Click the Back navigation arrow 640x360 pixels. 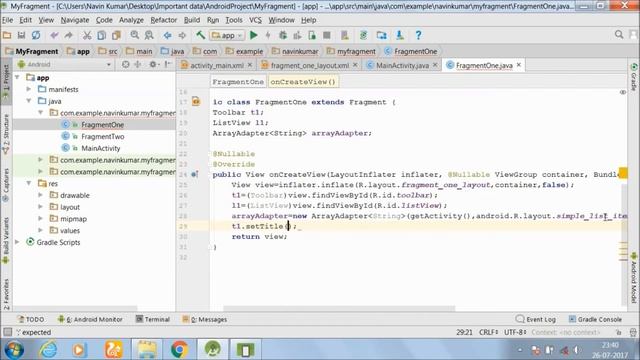click(167, 36)
